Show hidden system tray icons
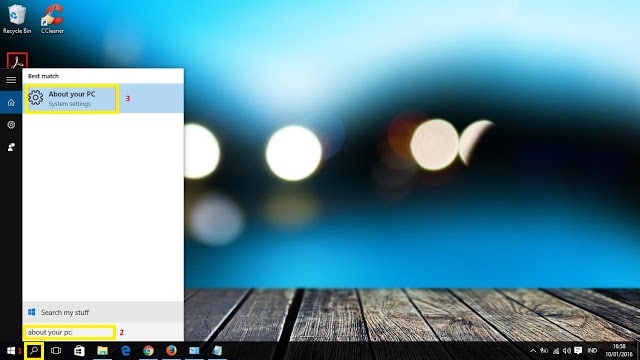The width and height of the screenshot is (640, 360). click(x=533, y=351)
